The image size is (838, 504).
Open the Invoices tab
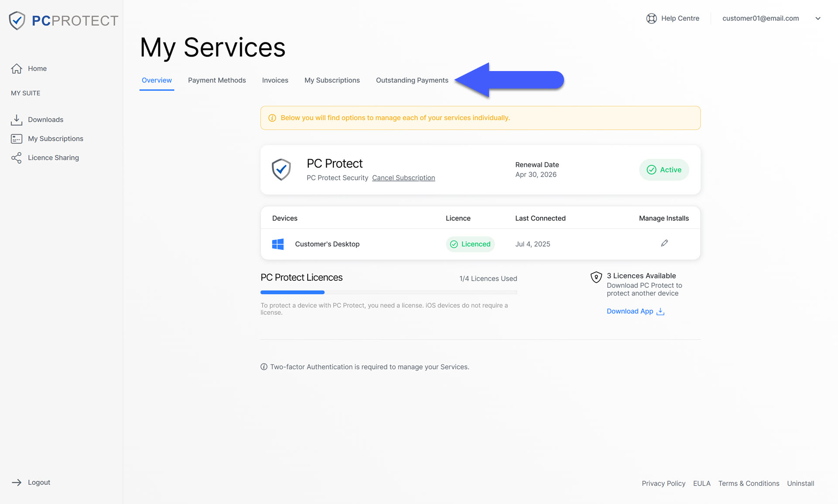coord(275,80)
